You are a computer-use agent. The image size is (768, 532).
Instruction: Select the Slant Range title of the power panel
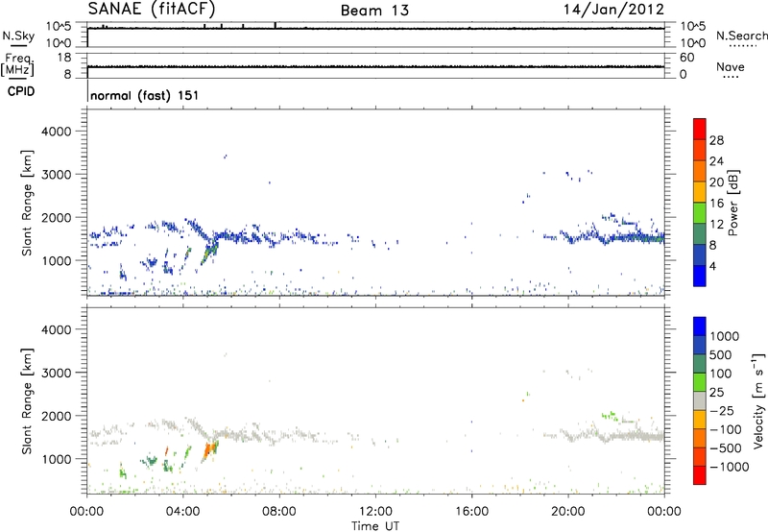click(x=27, y=204)
